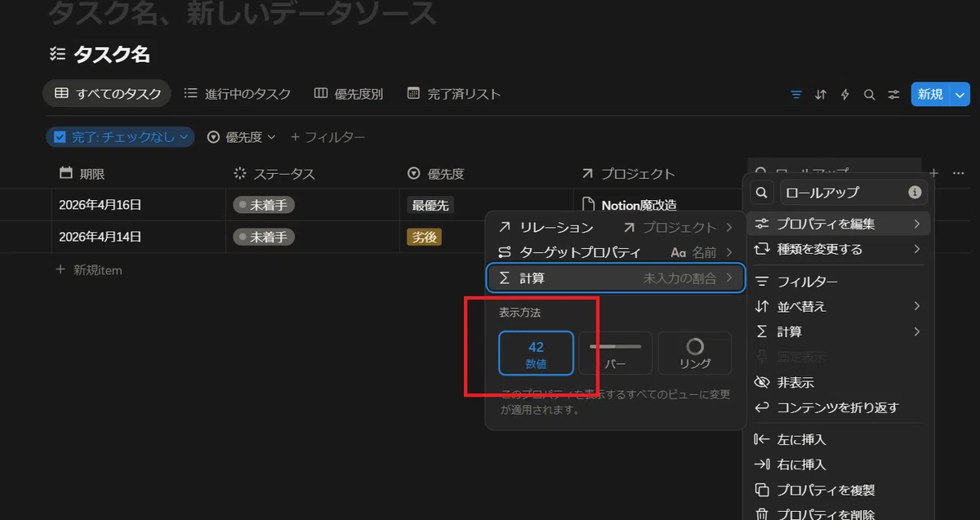Screen dimensions: 980x520
Task: Click the Notion魔改造 project cell
Action: (629, 205)
